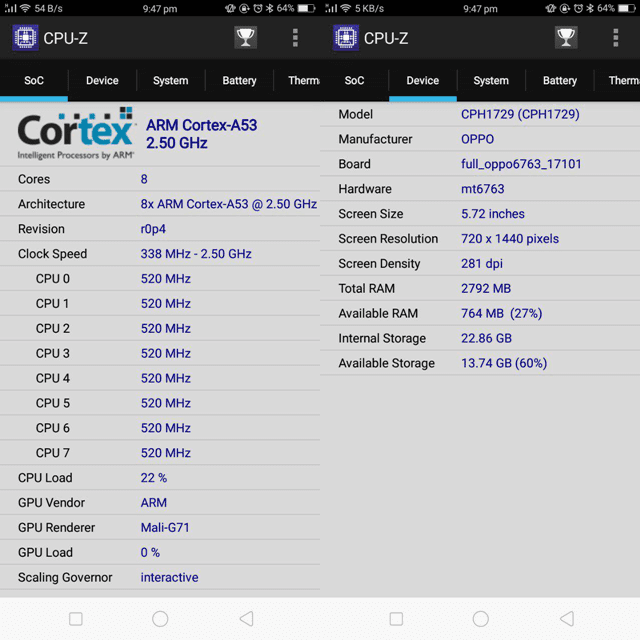
Task: Tap the CPU 0 row
Action: pos(160,278)
